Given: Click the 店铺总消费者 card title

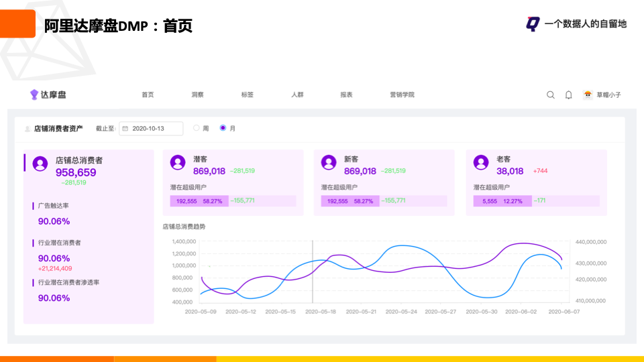Looking at the screenshot, I should tap(79, 160).
